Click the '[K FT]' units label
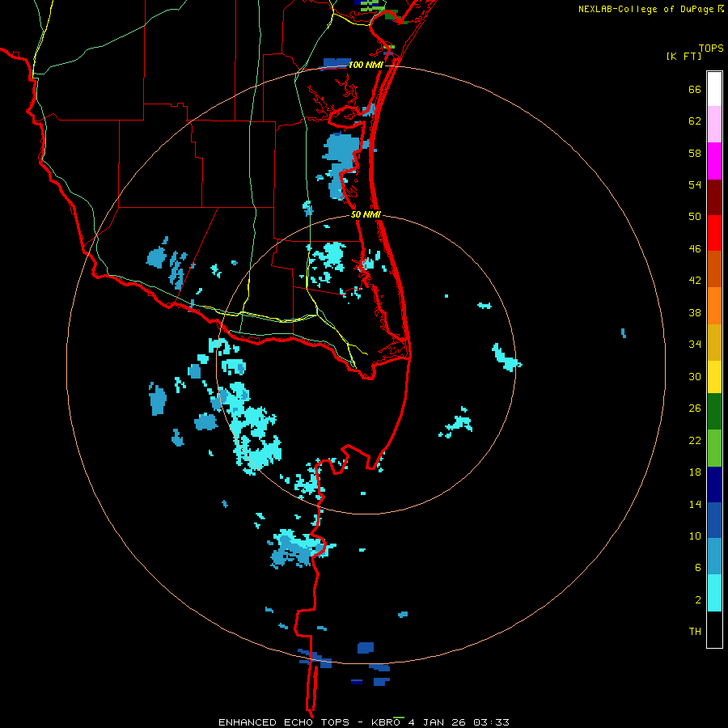The height and width of the screenshot is (728, 728). click(x=684, y=56)
